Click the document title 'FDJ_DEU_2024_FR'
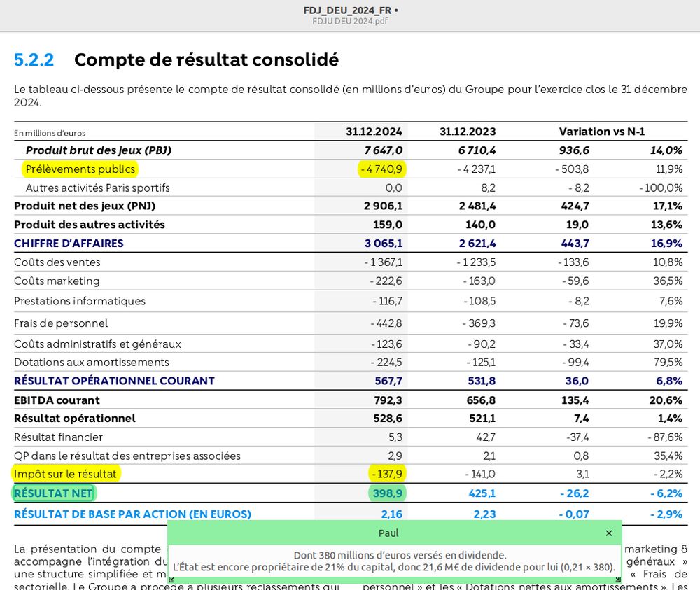The height and width of the screenshot is (590, 700). pyautogui.click(x=347, y=10)
